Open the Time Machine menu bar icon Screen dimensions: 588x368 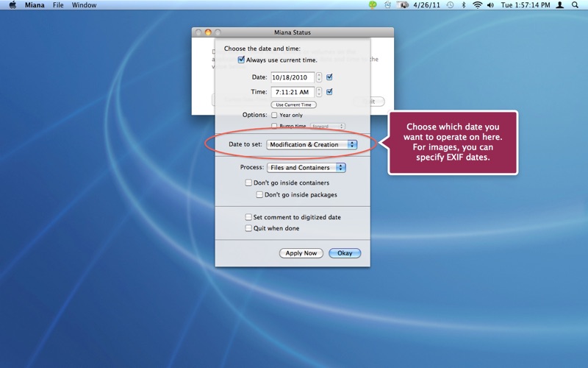coord(450,5)
